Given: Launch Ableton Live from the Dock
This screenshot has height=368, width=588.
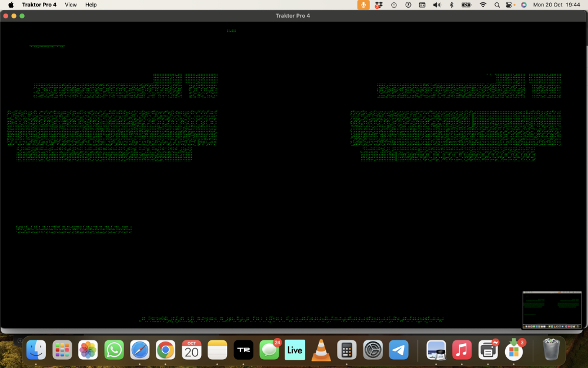Looking at the screenshot, I should (x=295, y=350).
